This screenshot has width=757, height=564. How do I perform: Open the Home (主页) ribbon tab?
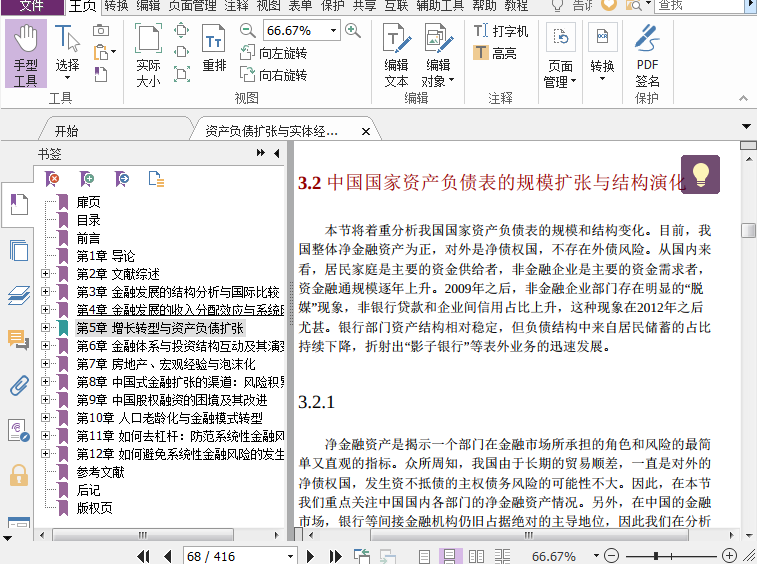pyautogui.click(x=83, y=6)
